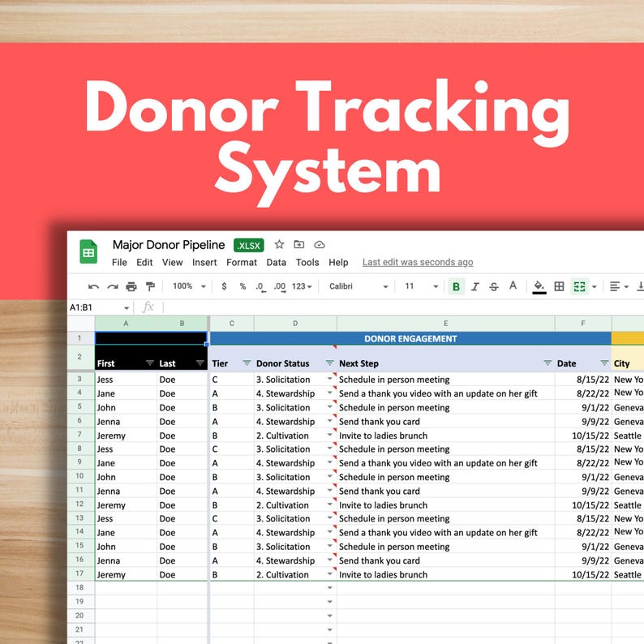Viewport: 644px width, 644px height.
Task: Open the font size 11 dropdown
Action: (x=422, y=286)
